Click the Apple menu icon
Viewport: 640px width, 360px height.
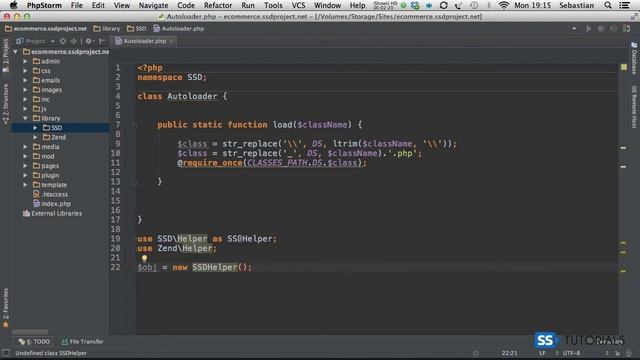[13, 5]
